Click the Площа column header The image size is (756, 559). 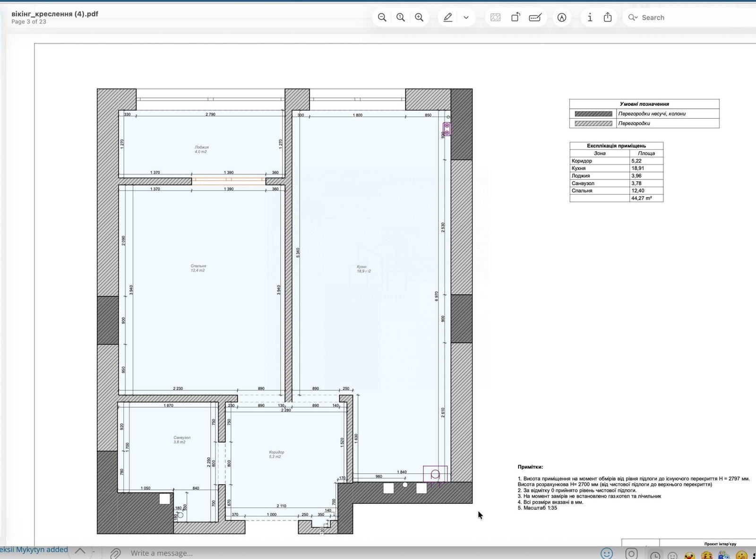click(646, 154)
